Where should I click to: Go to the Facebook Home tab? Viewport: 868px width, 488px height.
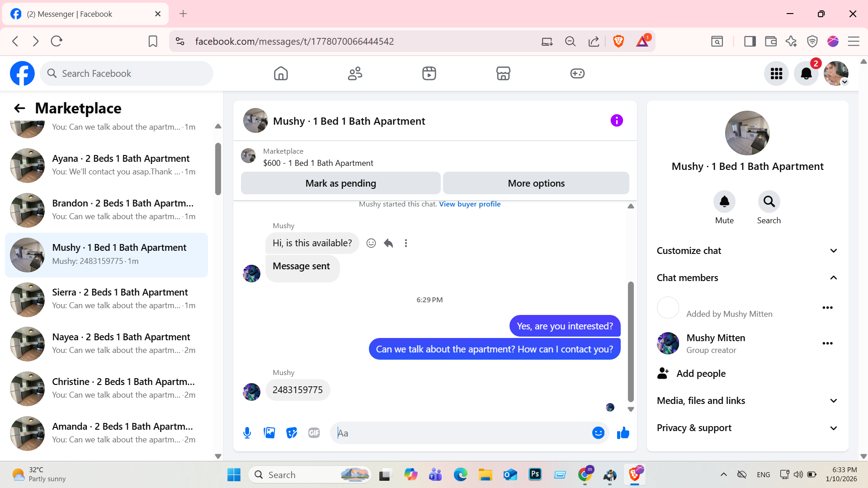pyautogui.click(x=281, y=73)
